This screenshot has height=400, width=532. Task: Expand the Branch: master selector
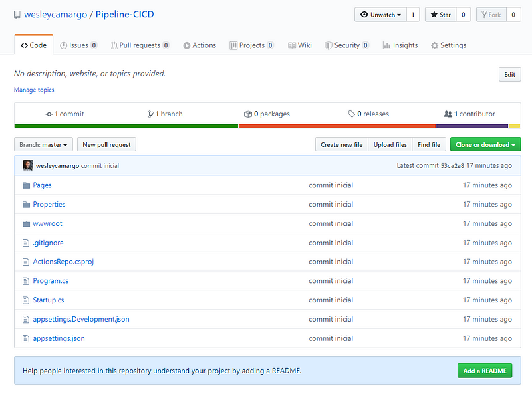43,144
